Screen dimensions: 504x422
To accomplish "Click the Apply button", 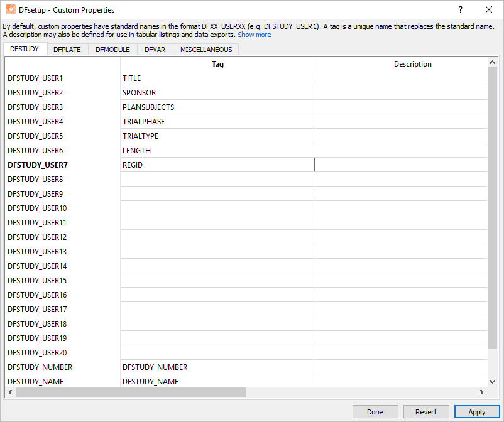I will pos(477,412).
